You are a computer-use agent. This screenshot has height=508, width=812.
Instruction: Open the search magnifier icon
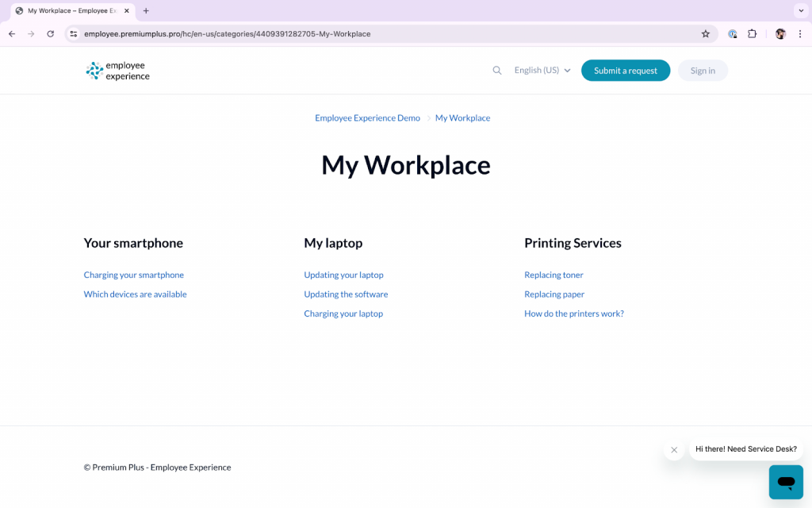click(x=497, y=71)
